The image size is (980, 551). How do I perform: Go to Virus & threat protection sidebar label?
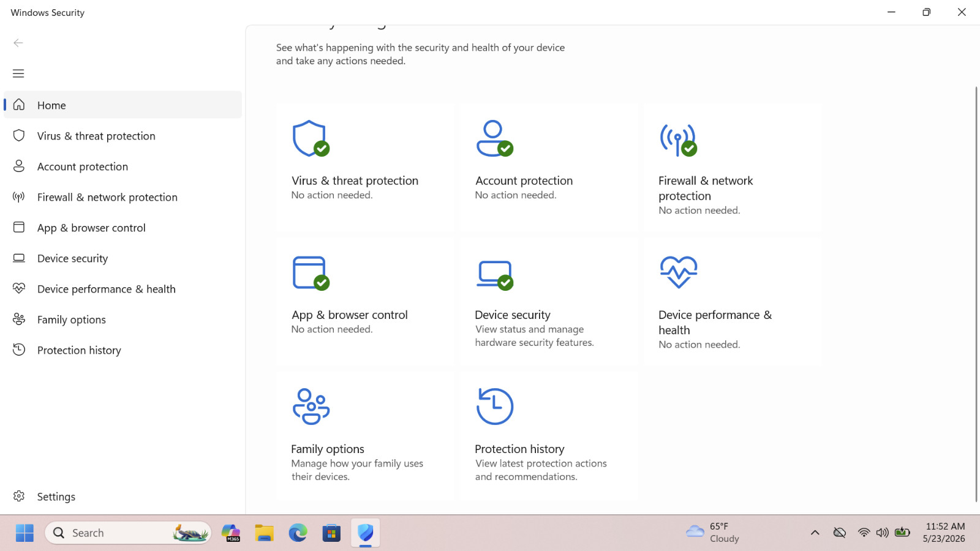(x=96, y=136)
